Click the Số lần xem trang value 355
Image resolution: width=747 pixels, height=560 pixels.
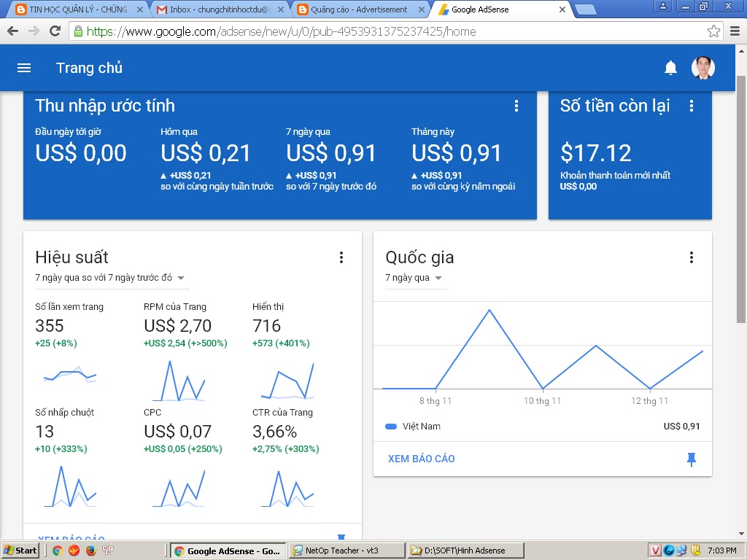[50, 326]
